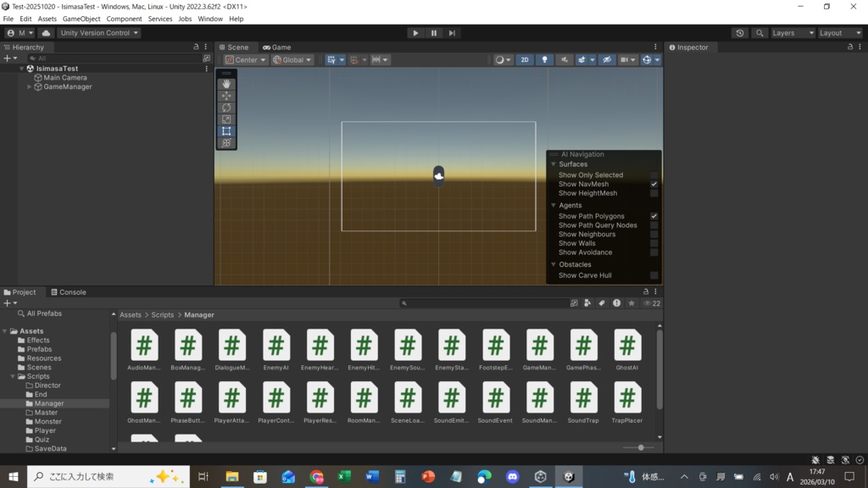Select the Move tool in Scene toolbar
Viewport: 868px width, 488px height.
226,96
